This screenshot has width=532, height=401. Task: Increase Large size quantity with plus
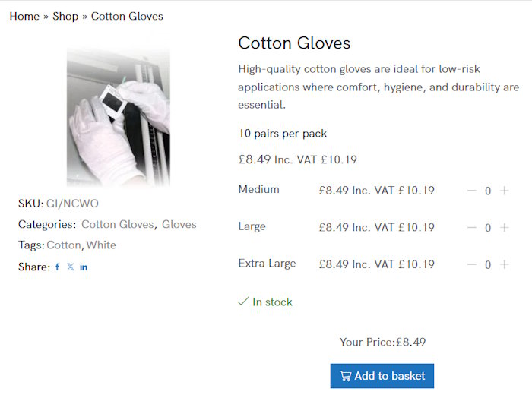click(504, 228)
